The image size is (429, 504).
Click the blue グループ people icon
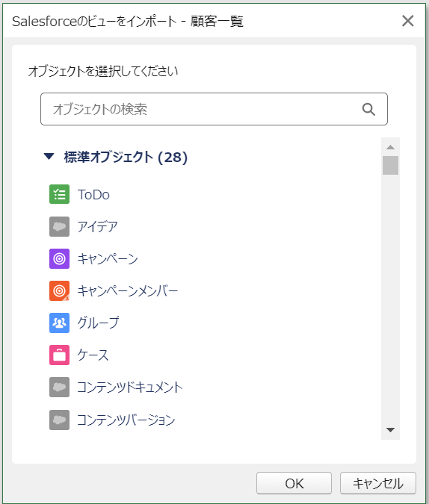(59, 323)
